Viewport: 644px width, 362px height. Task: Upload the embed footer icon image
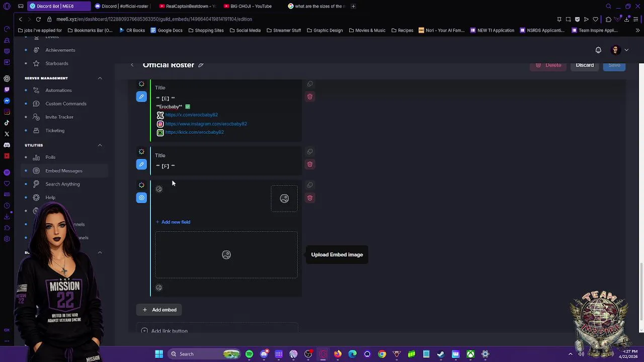[159, 288]
